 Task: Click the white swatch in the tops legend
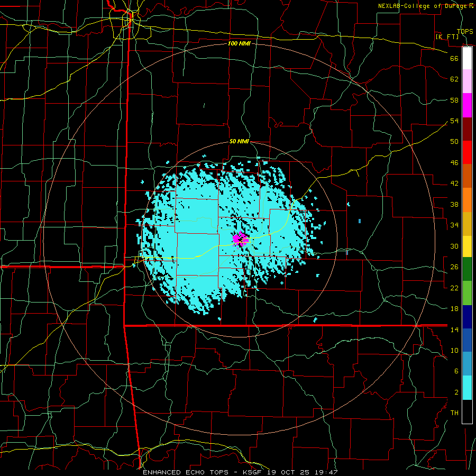pyautogui.click(x=467, y=58)
